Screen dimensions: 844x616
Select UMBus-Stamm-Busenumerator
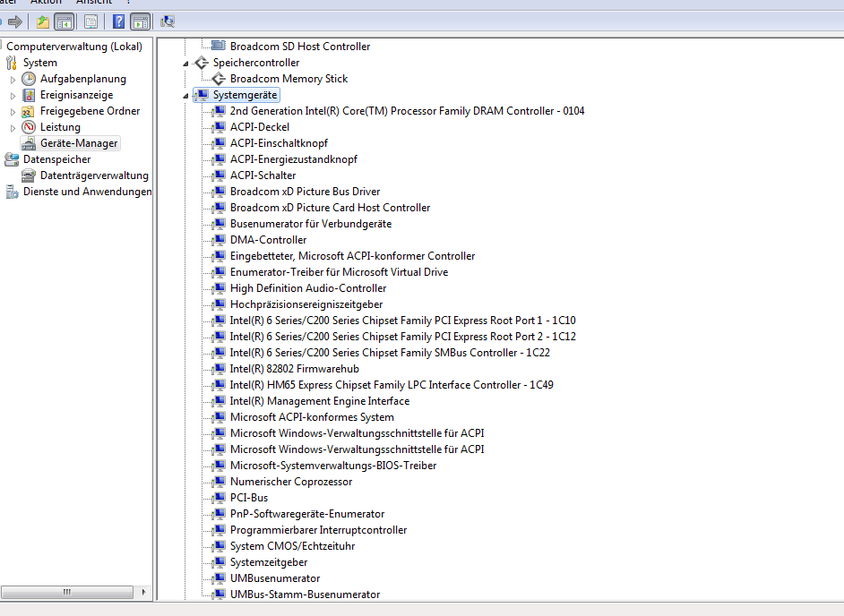point(305,595)
